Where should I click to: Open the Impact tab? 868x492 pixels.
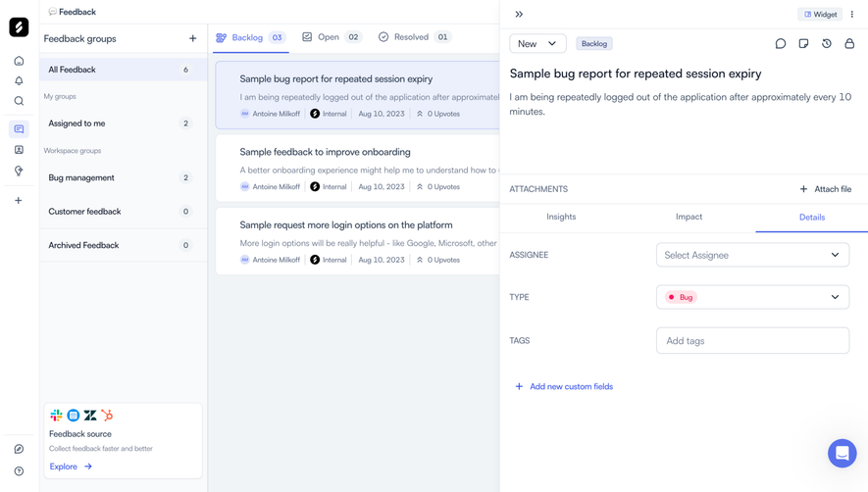click(689, 217)
